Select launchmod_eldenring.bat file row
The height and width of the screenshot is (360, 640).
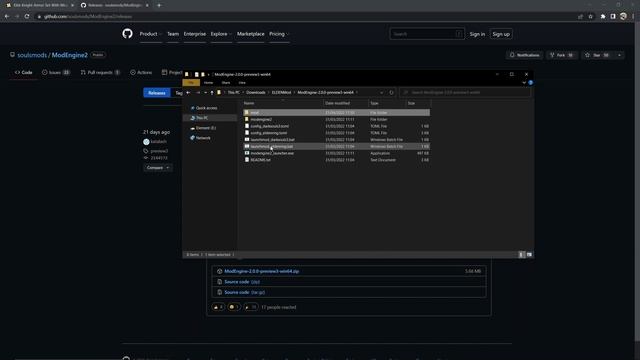pyautogui.click(x=336, y=146)
